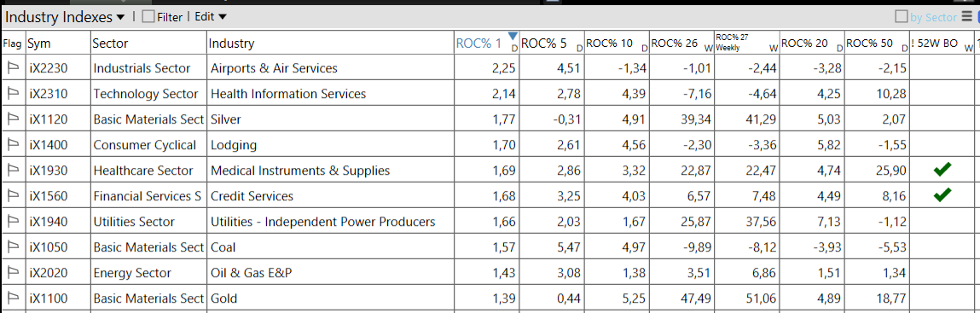Toggle the by Sector checkbox
The height and width of the screenshot is (313, 980).
coord(902,17)
